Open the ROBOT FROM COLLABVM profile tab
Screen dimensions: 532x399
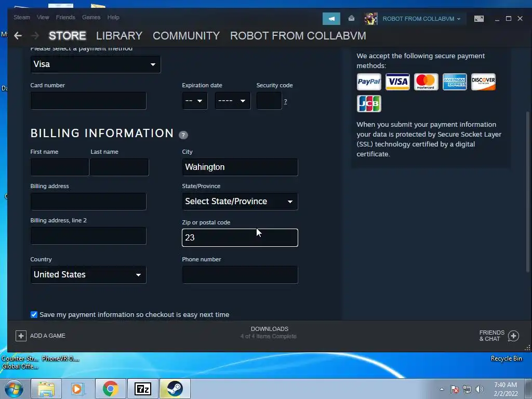click(x=298, y=36)
